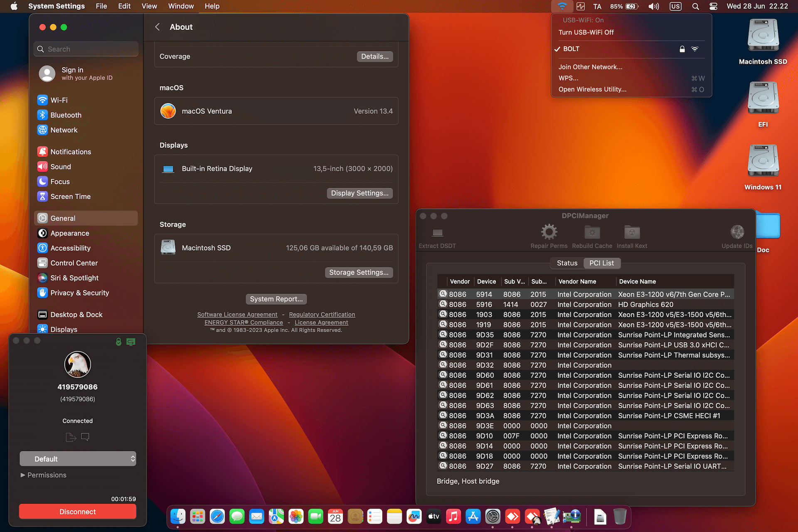Viewport: 798px width, 532px height.
Task: Switch to the Status tab in DPCIManager
Action: pos(567,263)
